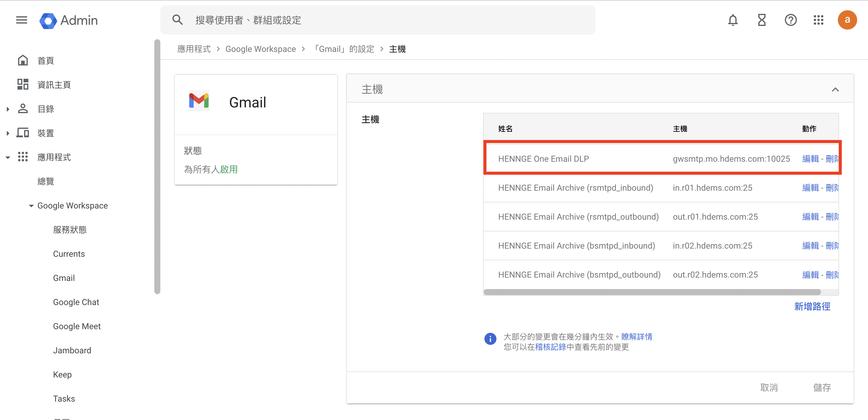This screenshot has width=868, height=420.
Task: Click 新增路徑 to add a route
Action: 812,306
